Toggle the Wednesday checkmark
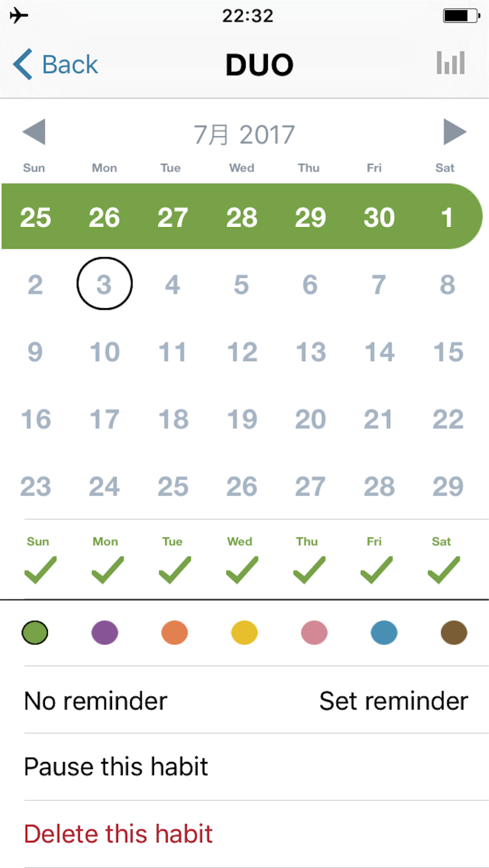The height and width of the screenshot is (868, 489). (x=242, y=570)
